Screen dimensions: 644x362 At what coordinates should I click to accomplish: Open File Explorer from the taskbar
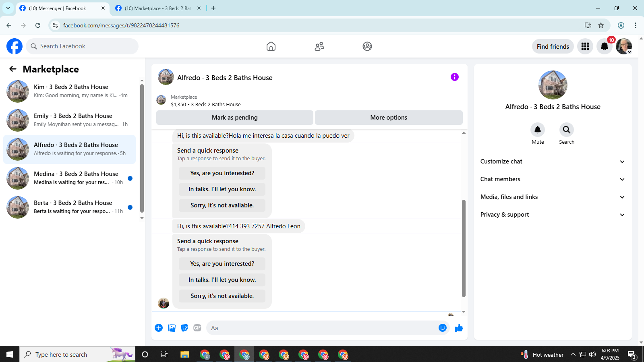click(184, 354)
